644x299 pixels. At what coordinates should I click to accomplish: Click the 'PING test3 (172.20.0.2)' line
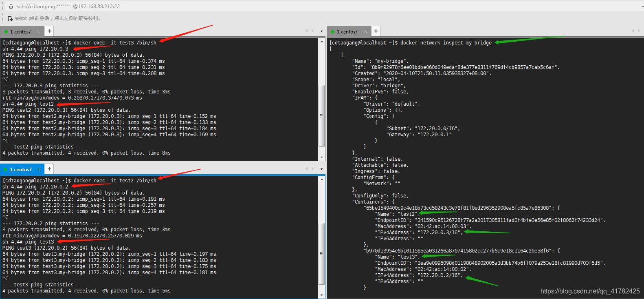pos(66,248)
